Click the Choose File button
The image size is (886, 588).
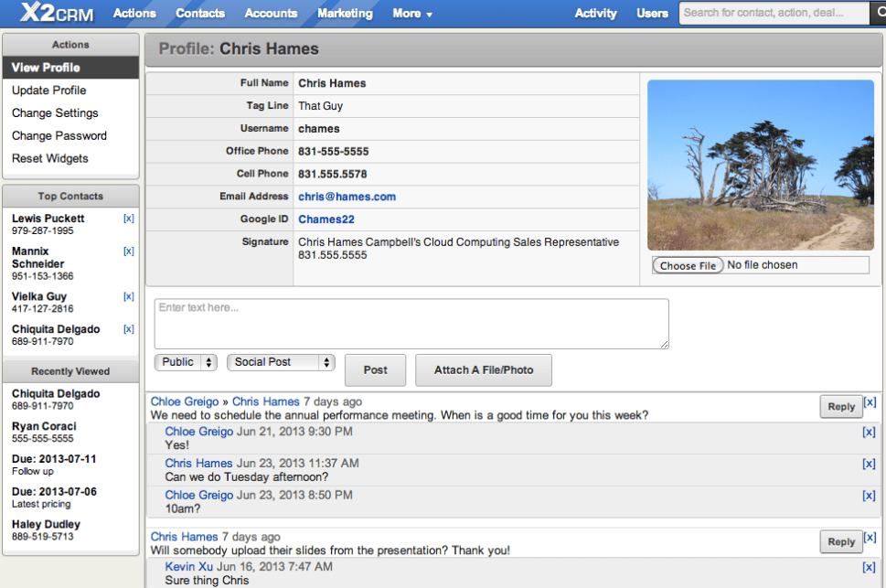(688, 266)
